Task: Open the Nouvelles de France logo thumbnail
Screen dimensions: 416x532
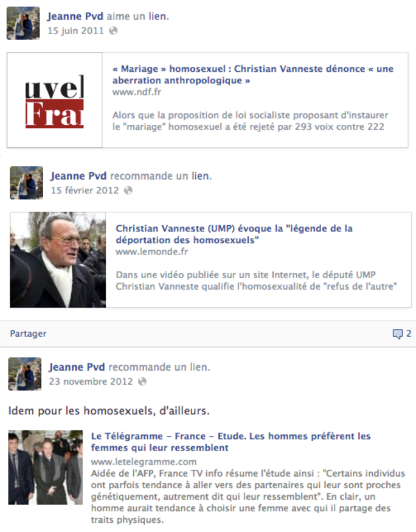Action: (55, 100)
